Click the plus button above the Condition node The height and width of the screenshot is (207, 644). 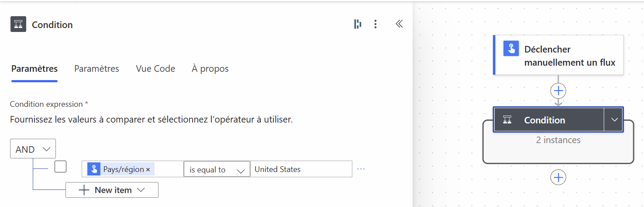558,91
